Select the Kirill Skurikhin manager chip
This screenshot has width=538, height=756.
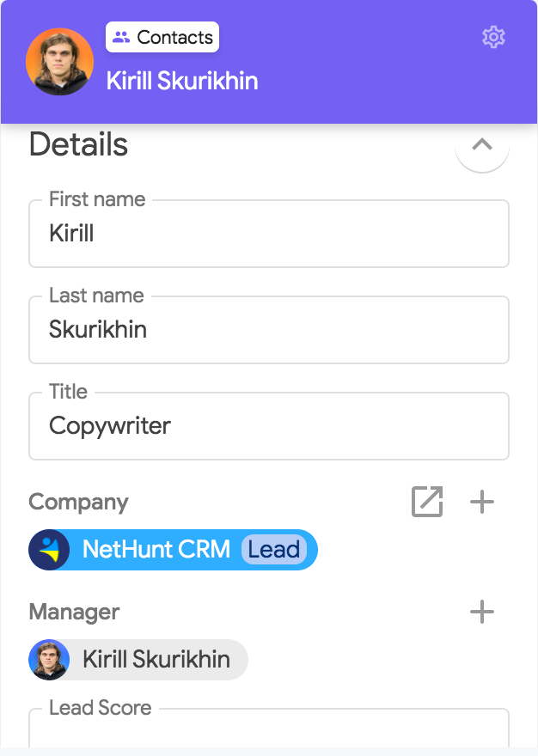click(138, 660)
